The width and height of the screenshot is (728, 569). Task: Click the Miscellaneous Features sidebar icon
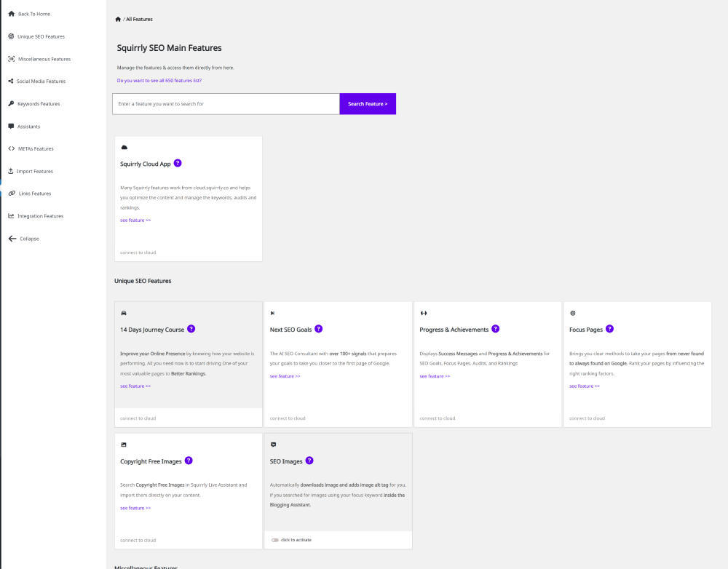11,59
